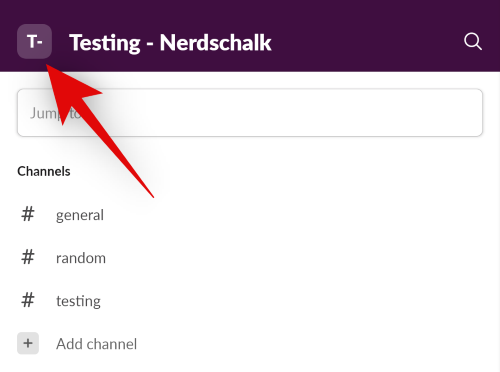Focus the Jump to search box
Viewport: 500px width, 372px height.
point(250,113)
